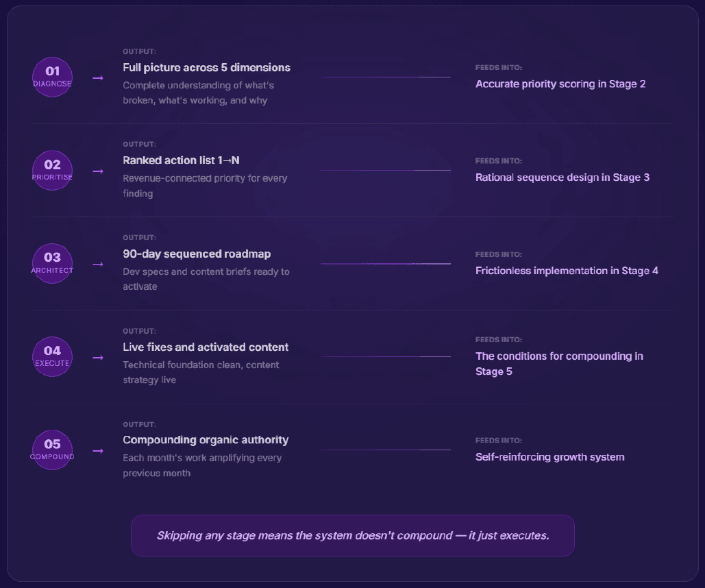
Task: Click the arrow beside the Execute badge
Action: tap(98, 358)
